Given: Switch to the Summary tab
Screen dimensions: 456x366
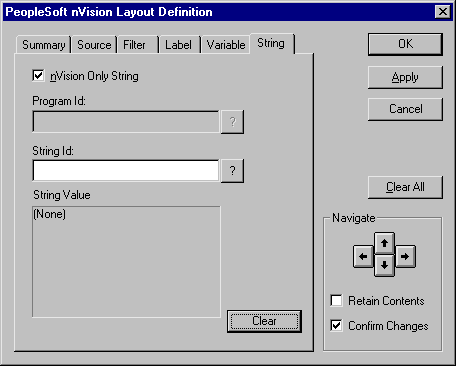Looking at the screenshot, I should tap(43, 45).
